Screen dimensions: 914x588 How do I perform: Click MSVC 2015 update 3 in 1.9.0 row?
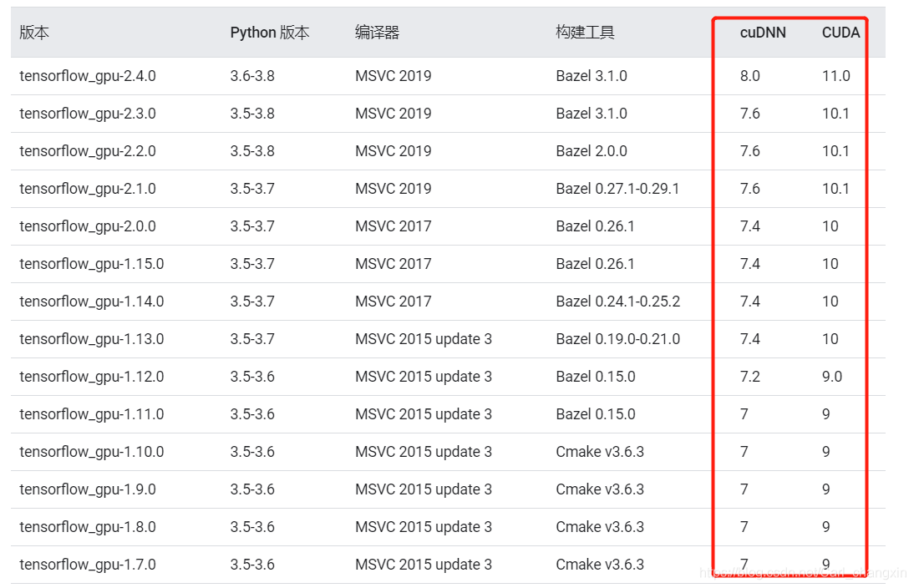[x=424, y=489]
